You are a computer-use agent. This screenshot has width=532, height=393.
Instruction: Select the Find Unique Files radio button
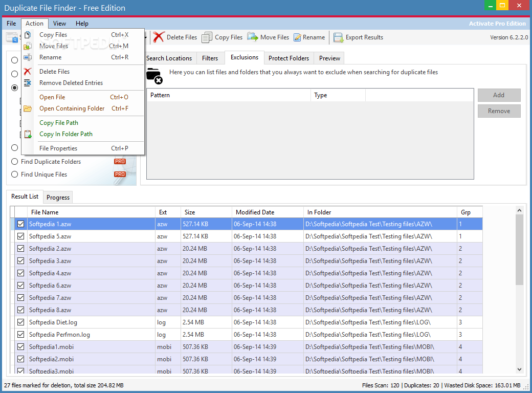click(15, 174)
